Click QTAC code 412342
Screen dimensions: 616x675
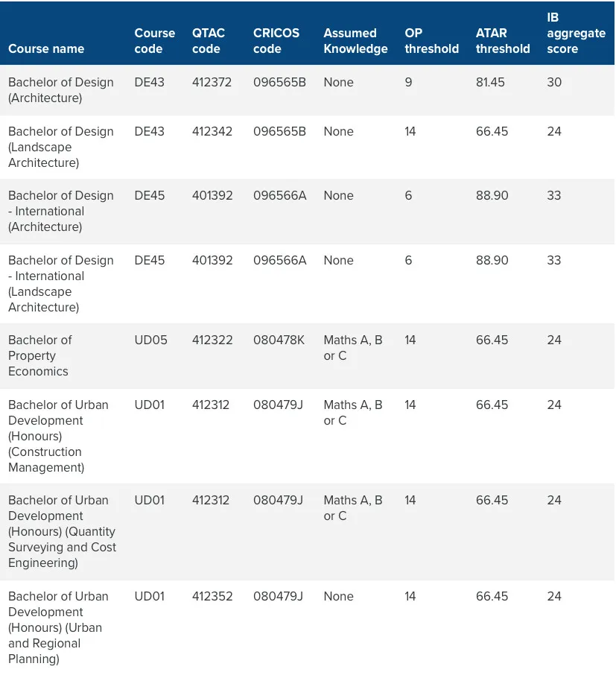pos(212,131)
